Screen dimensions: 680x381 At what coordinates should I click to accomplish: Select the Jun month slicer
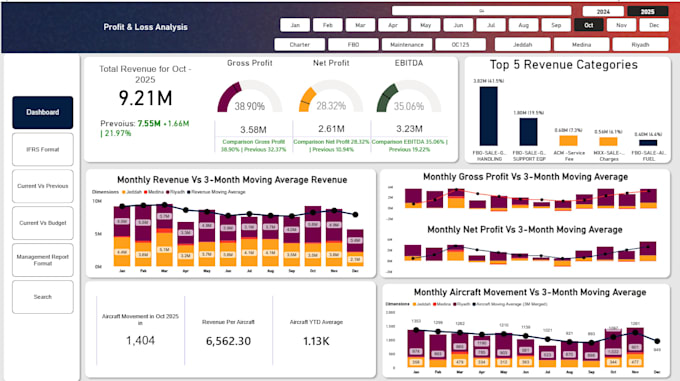coord(458,25)
